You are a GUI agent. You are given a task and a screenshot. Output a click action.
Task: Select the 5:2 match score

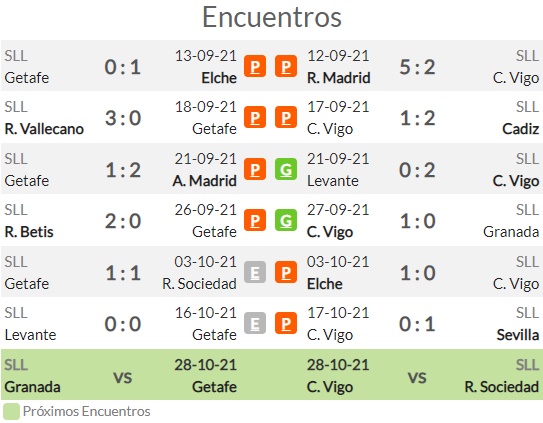tap(417, 67)
